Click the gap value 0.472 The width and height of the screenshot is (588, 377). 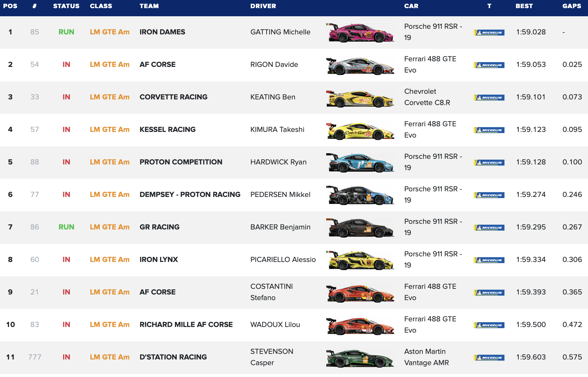pyautogui.click(x=572, y=324)
